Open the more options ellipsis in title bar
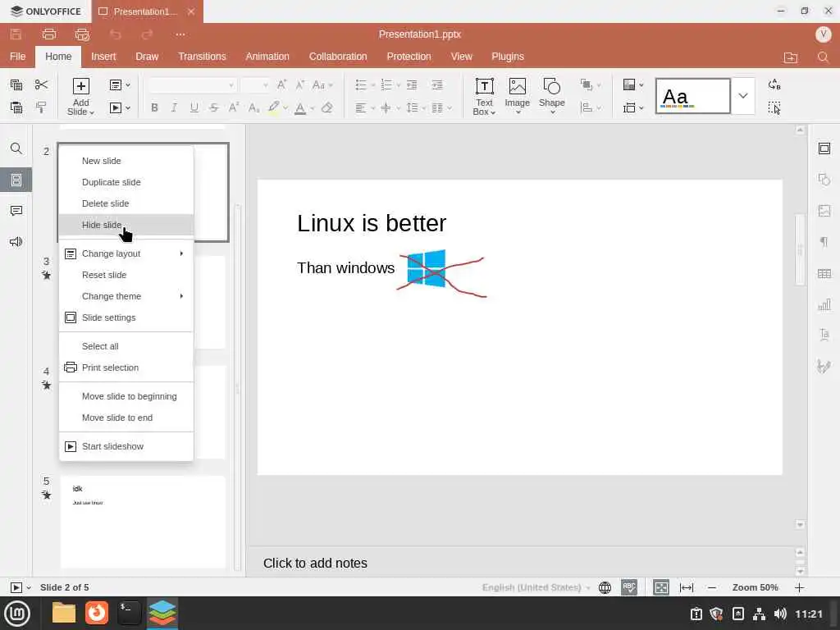840x630 pixels. pyautogui.click(x=180, y=34)
